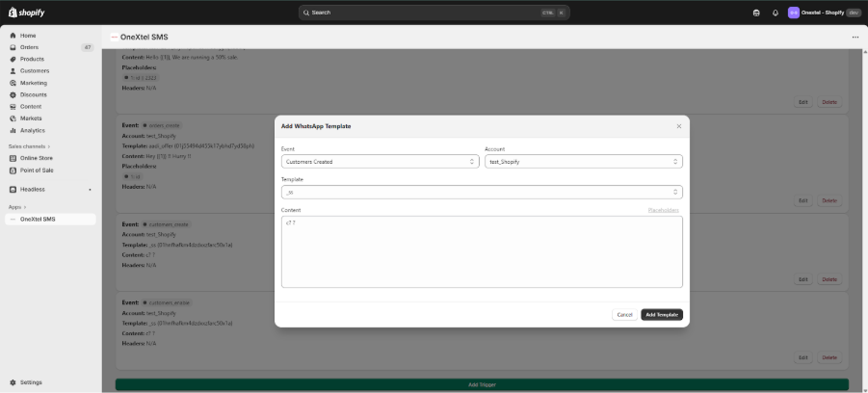Expand the Sales channels section
Viewport: 868px width, 393px height.
click(x=31, y=146)
